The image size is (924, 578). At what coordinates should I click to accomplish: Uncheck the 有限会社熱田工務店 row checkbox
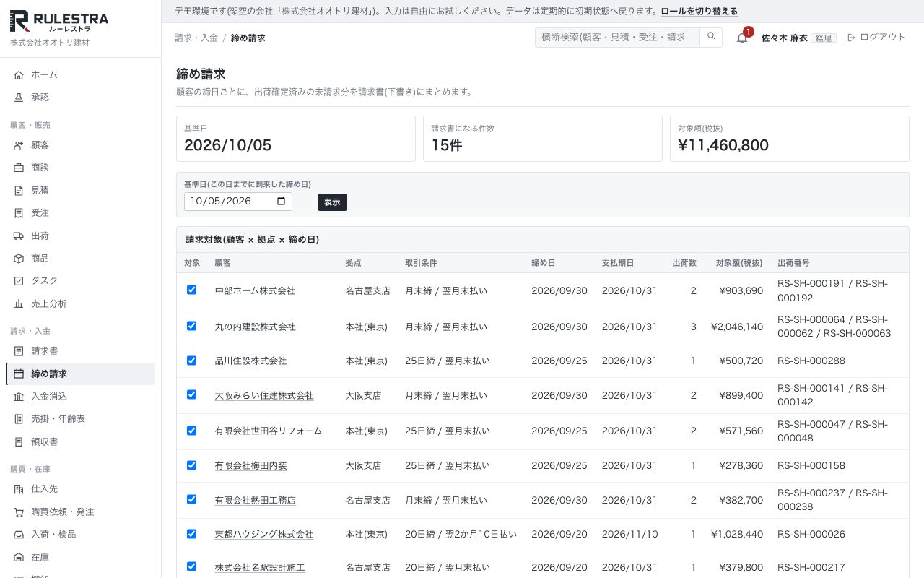pyautogui.click(x=191, y=499)
